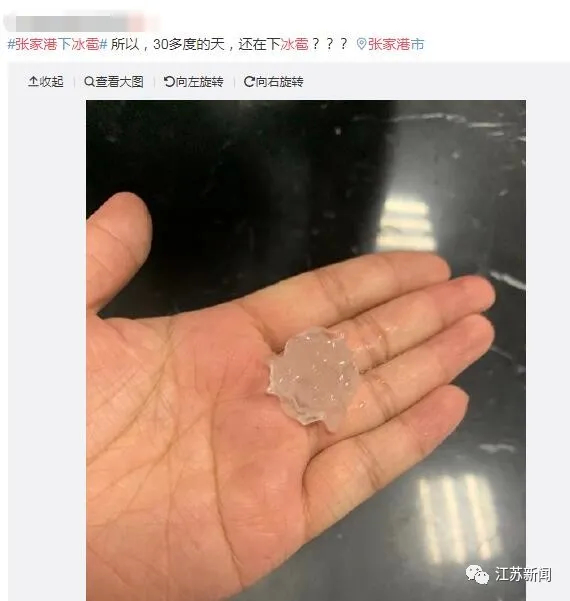
Task: Click the WeChat logo watermark in the photo
Action: (x=477, y=574)
